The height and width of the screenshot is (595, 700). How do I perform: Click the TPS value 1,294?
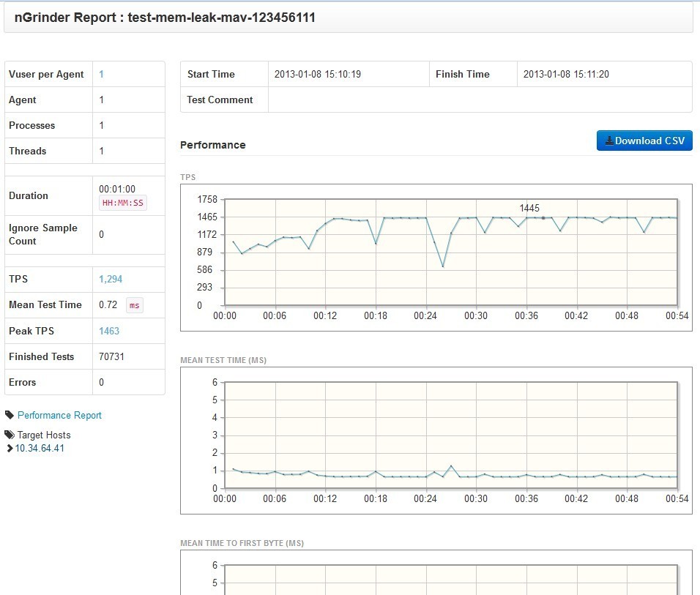tap(111, 279)
